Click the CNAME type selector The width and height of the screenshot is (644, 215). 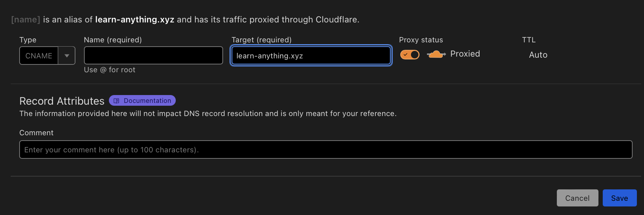tap(39, 56)
